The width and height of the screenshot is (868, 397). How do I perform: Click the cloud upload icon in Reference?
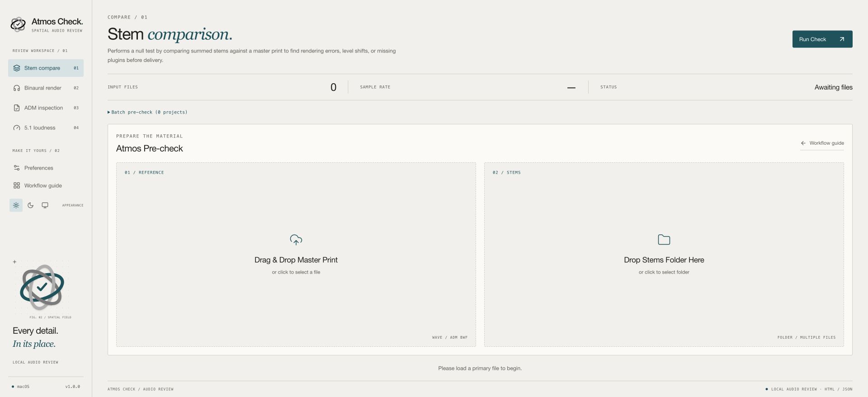pyautogui.click(x=296, y=240)
